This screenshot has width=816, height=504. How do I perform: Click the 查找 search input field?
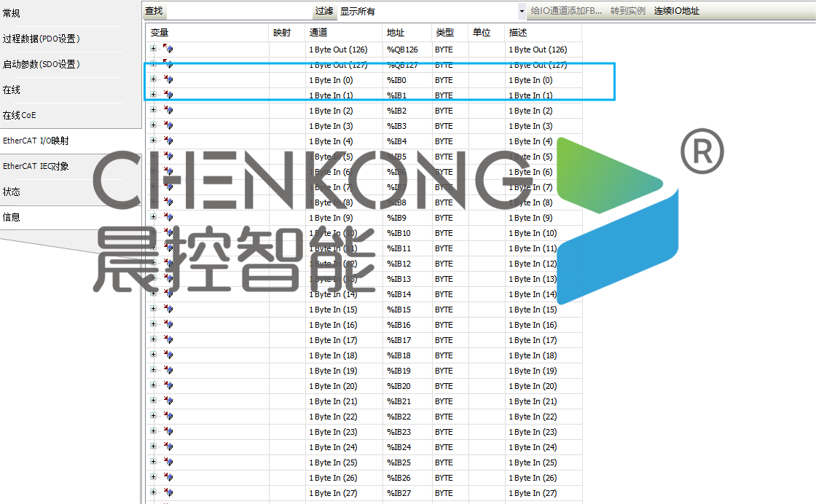(240, 11)
